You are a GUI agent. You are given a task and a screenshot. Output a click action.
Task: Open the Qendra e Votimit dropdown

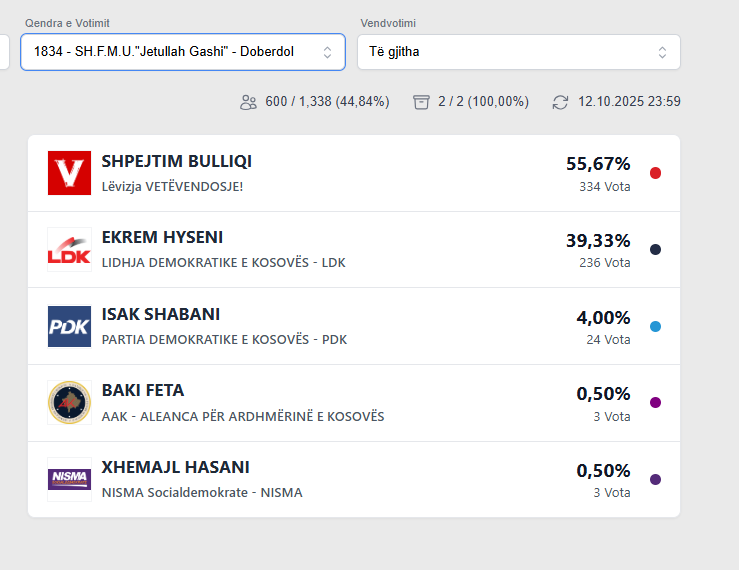pos(183,52)
